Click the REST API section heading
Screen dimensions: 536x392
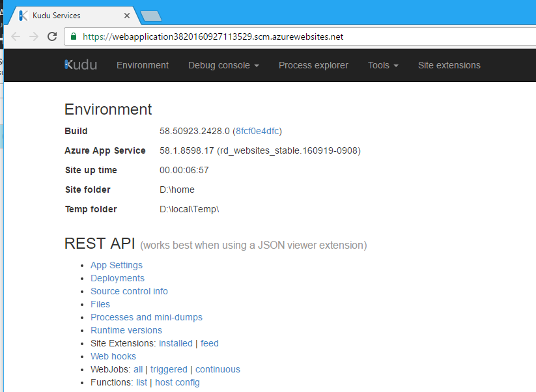pos(100,244)
